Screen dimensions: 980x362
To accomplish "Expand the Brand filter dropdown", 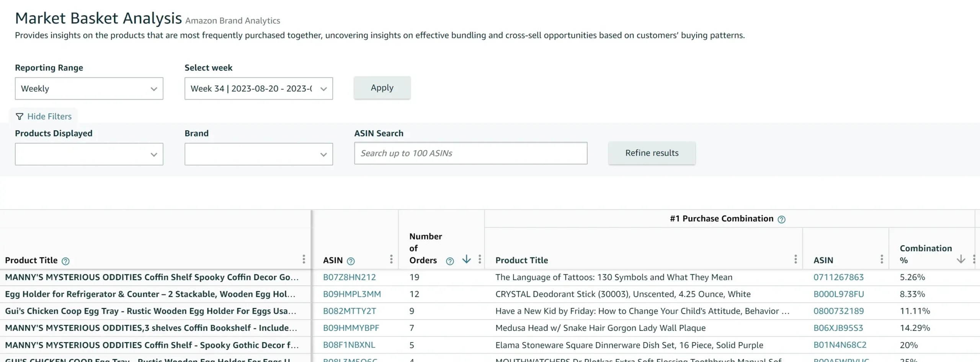I will pyautogui.click(x=258, y=154).
